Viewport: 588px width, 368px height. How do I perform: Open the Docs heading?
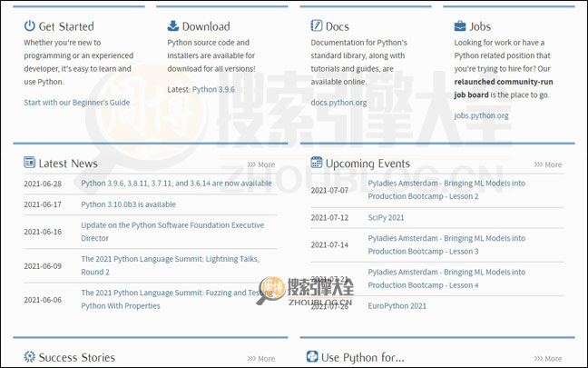338,26
